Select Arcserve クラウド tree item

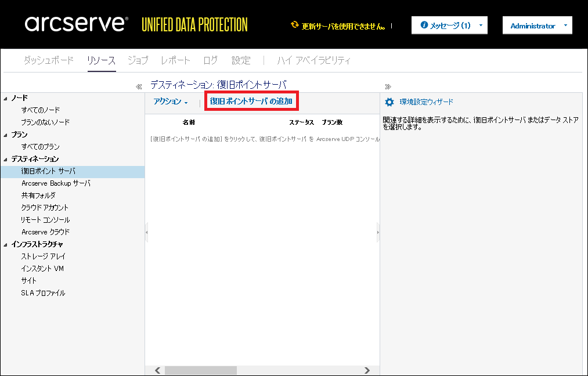click(x=45, y=232)
